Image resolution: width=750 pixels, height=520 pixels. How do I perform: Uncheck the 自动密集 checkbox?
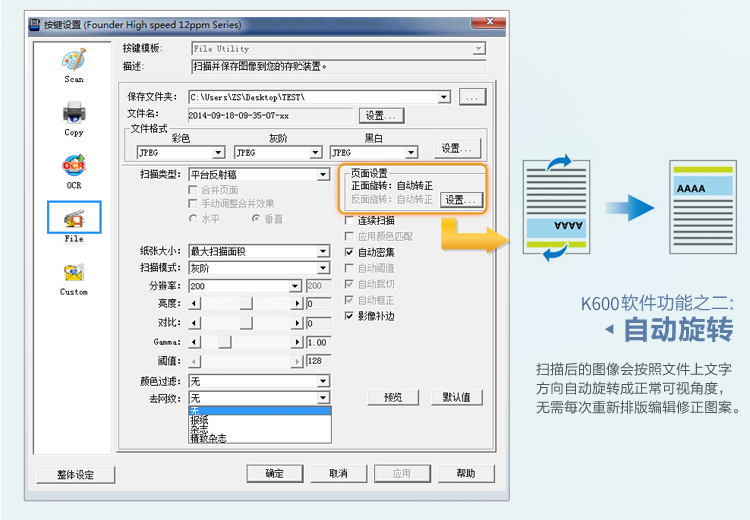coord(349,252)
